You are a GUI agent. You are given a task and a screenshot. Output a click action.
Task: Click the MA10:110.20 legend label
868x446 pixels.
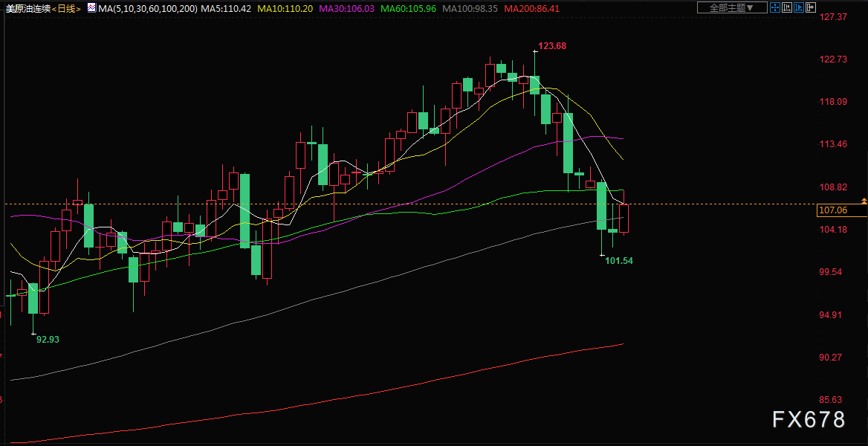coord(285,8)
